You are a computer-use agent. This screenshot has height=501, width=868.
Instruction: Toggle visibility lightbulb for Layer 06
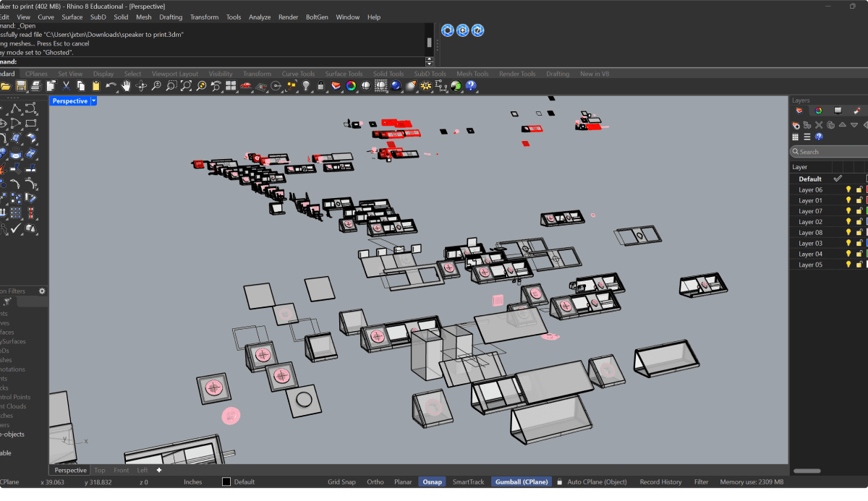click(x=848, y=189)
